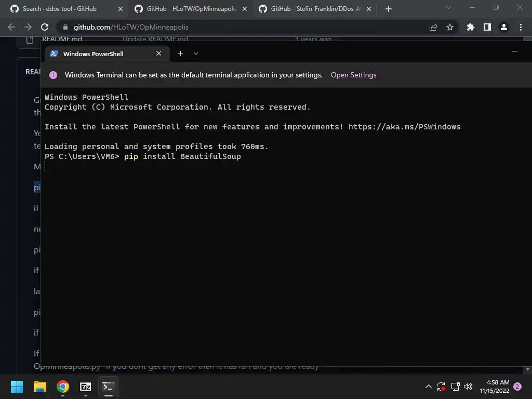532x399 pixels.
Task: Open notification center badge
Action: 517,387
